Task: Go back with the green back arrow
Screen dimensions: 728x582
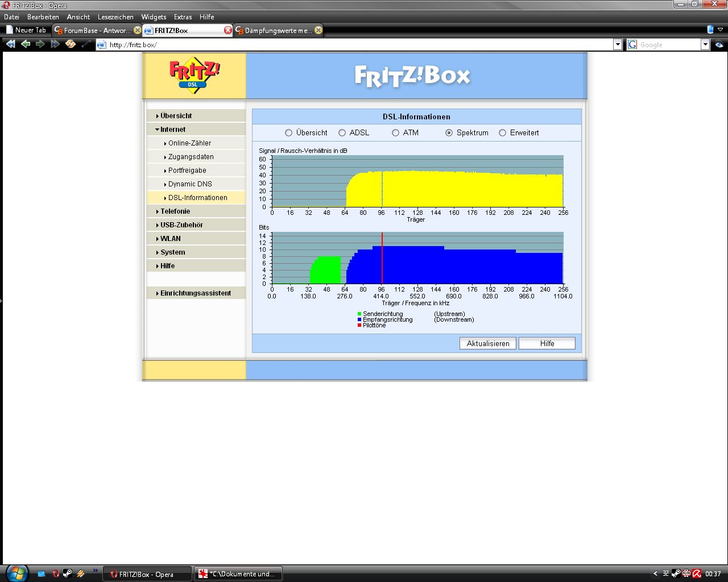Action: (26, 44)
